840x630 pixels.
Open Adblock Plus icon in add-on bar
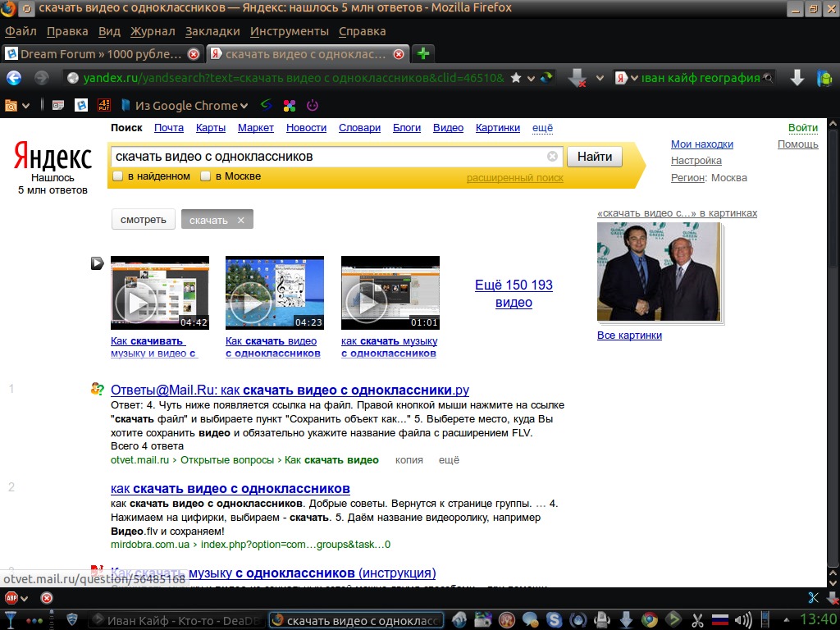point(11,598)
